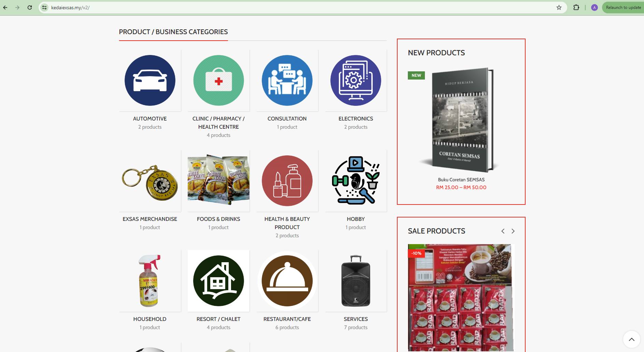View site information icon in address bar
Screen dimensions: 644x352
point(44,8)
